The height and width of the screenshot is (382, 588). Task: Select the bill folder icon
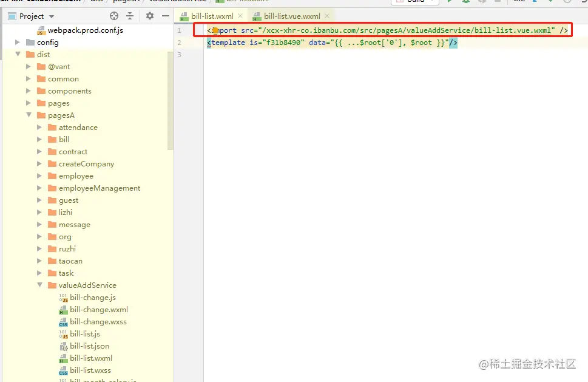point(52,139)
